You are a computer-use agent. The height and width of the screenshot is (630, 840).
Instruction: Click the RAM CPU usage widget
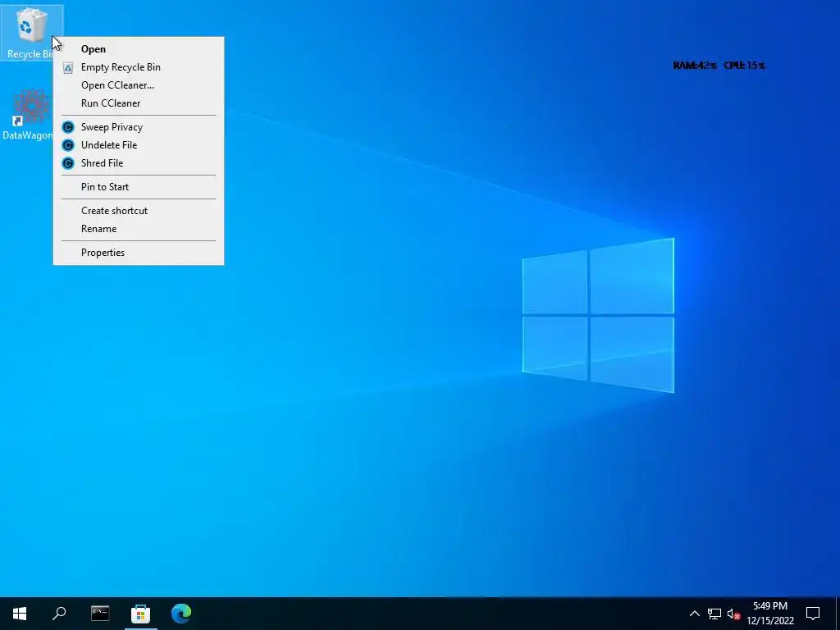click(x=719, y=66)
